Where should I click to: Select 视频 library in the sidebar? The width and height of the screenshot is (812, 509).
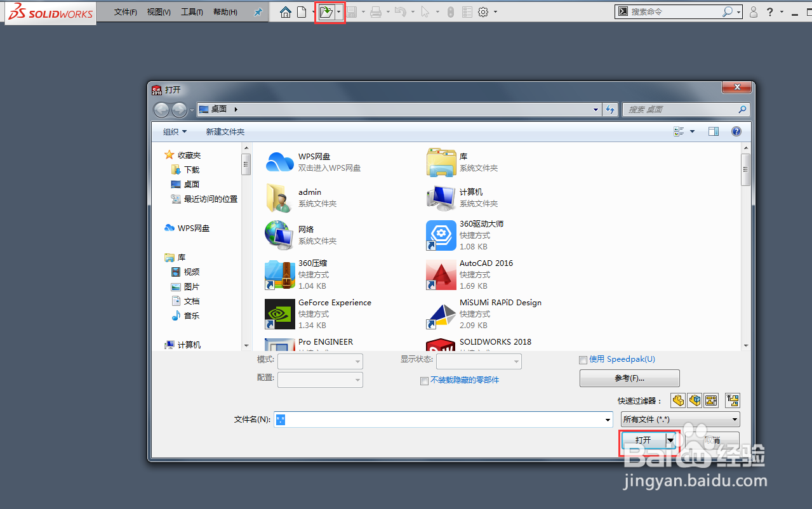point(185,272)
